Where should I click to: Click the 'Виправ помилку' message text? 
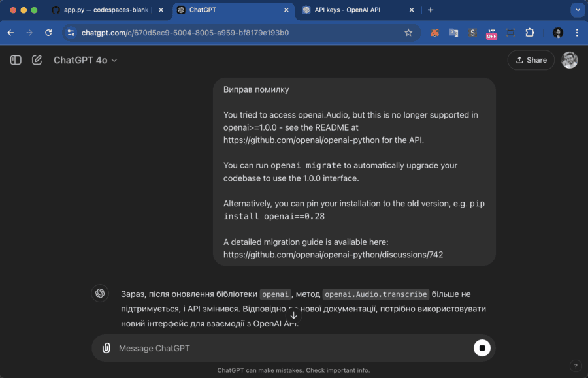click(x=256, y=89)
